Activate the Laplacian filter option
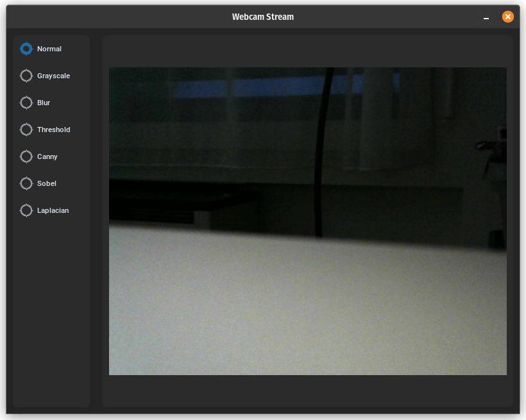Image resolution: width=526 pixels, height=420 pixels. (x=26, y=210)
